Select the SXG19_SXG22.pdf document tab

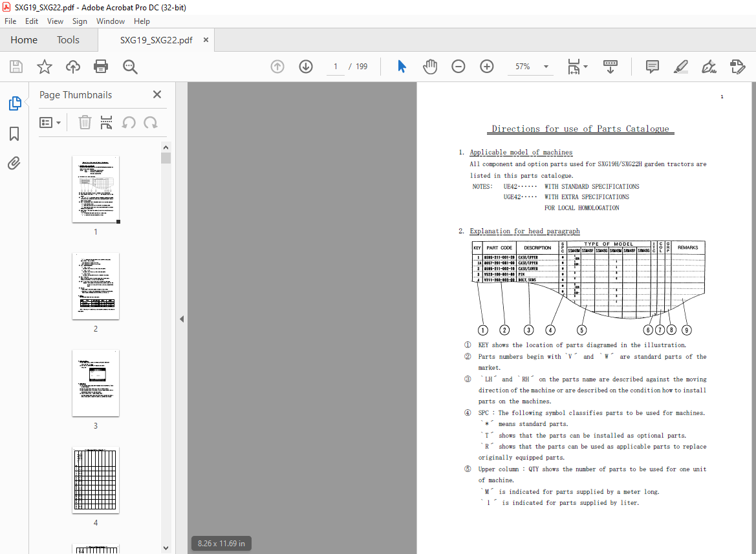[x=156, y=40]
